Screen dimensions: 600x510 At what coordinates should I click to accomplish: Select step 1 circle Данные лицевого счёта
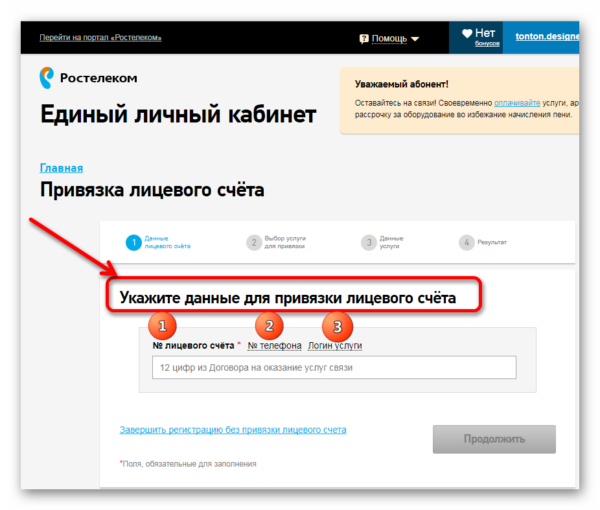(x=134, y=243)
